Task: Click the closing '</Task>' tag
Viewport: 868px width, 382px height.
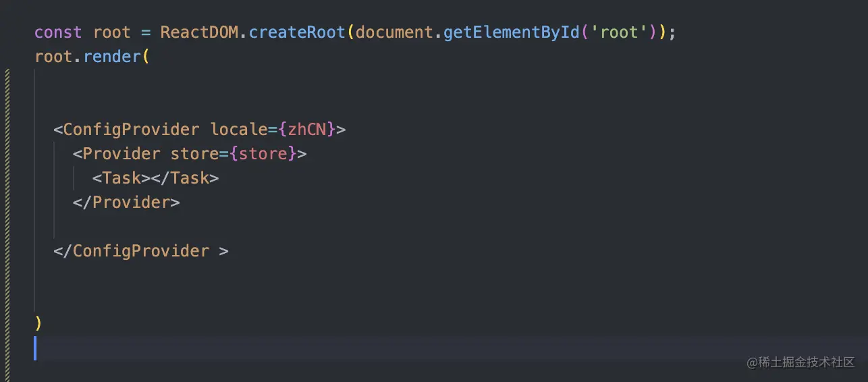Action: click(x=185, y=178)
